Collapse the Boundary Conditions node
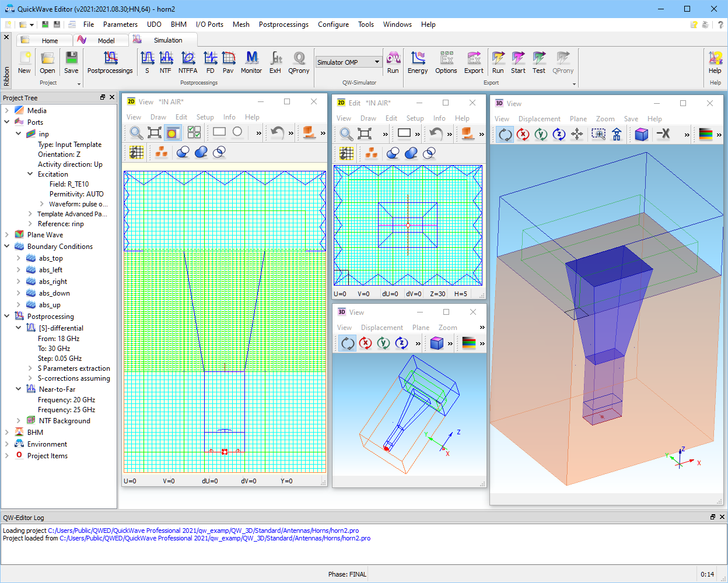The height and width of the screenshot is (583, 728). click(7, 247)
